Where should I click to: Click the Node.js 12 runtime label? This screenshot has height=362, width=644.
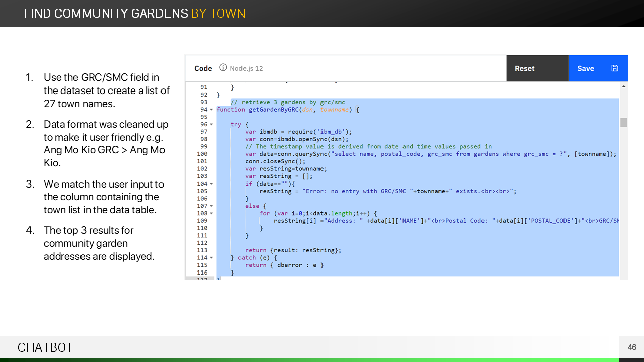(247, 68)
